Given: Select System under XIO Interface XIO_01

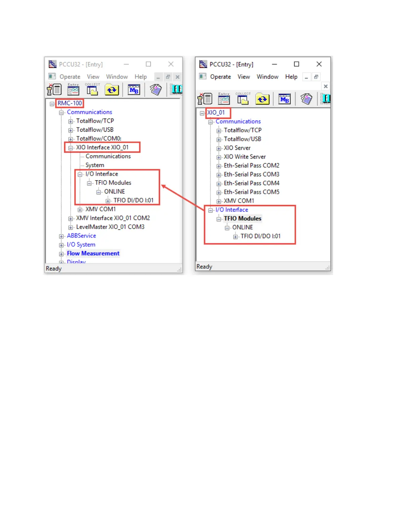Looking at the screenshot, I should point(95,165).
